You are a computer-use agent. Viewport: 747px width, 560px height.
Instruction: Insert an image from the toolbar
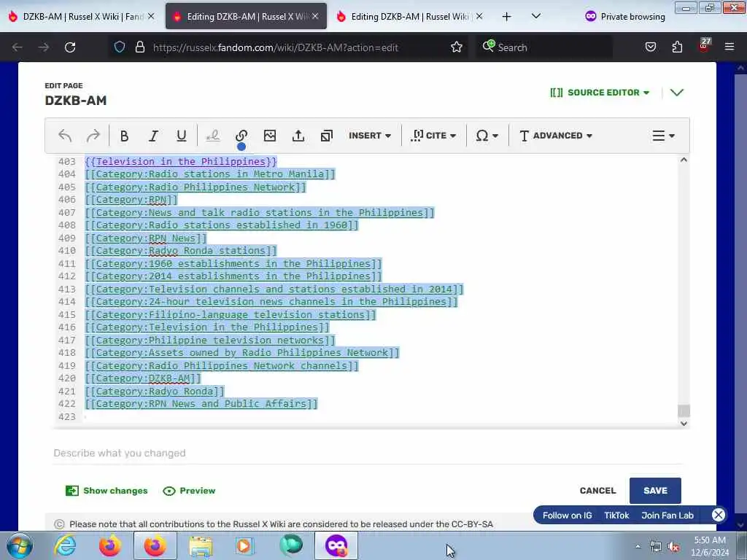coord(270,136)
